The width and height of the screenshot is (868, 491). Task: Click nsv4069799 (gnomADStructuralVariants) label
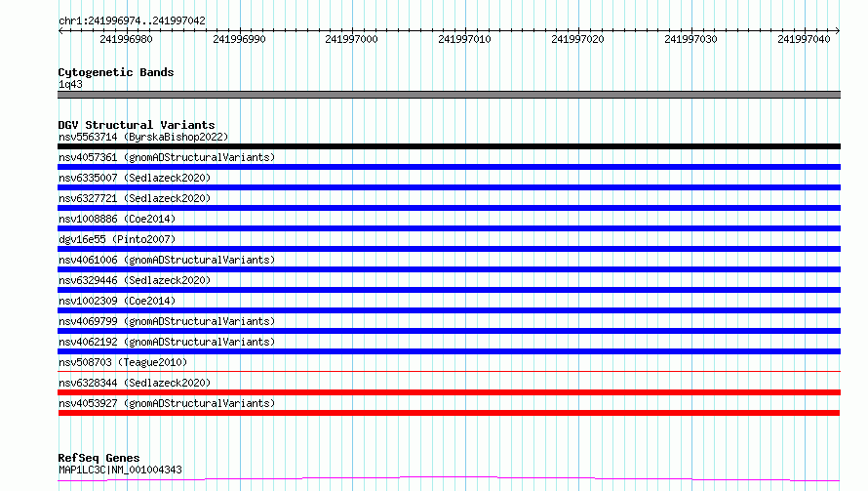tap(167, 321)
